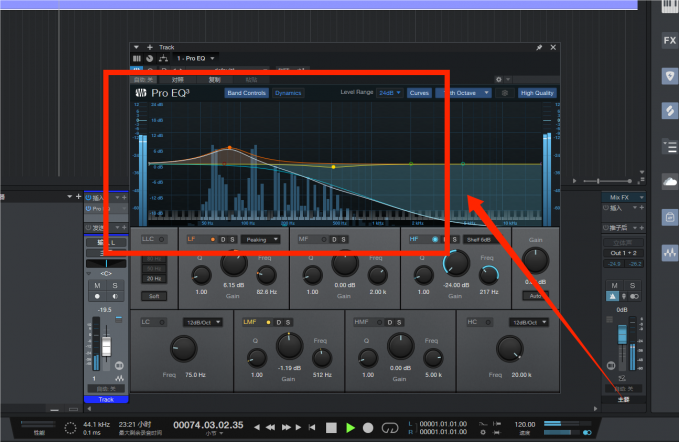
Task: Open the shop bag icon in the right sidebar
Action: (669, 217)
